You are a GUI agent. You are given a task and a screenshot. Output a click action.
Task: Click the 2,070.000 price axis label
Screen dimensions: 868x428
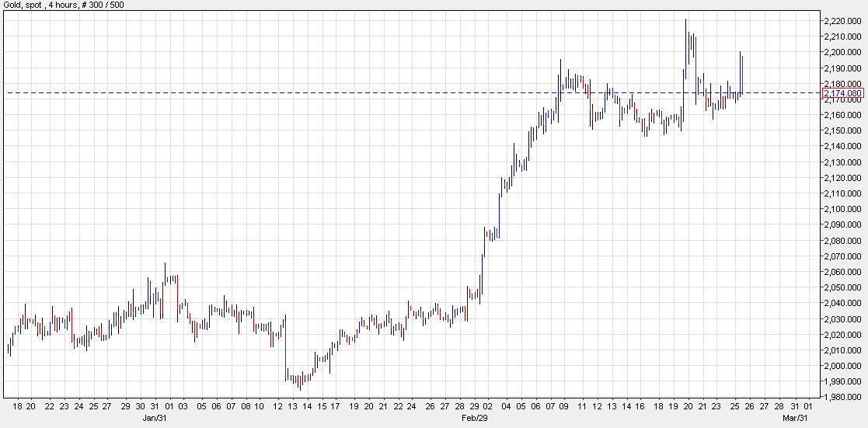pos(842,256)
